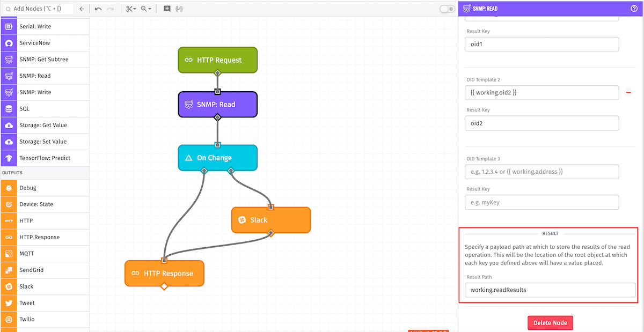Click the Result Path input field
This screenshot has height=332, width=644.
point(550,290)
